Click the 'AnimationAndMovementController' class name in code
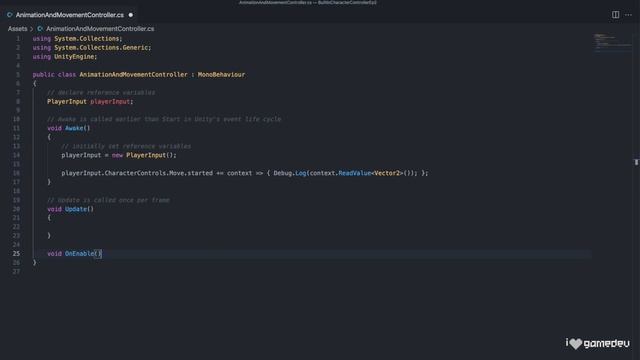Screen dimensions: 640x360 coord(133,75)
